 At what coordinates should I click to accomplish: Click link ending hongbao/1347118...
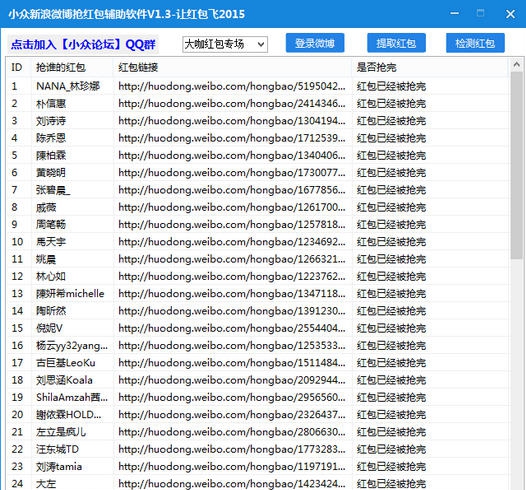232,294
